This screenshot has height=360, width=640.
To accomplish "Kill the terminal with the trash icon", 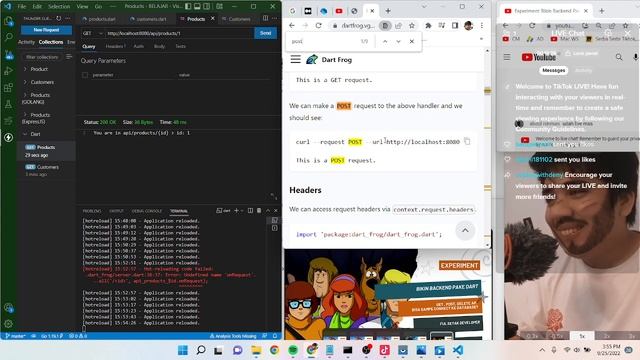I will pyautogui.click(x=259, y=211).
